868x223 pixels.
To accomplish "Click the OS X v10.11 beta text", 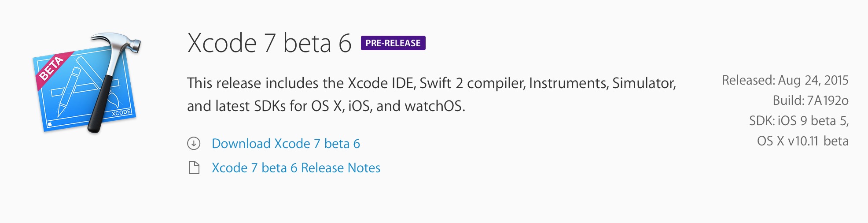I will 802,141.
